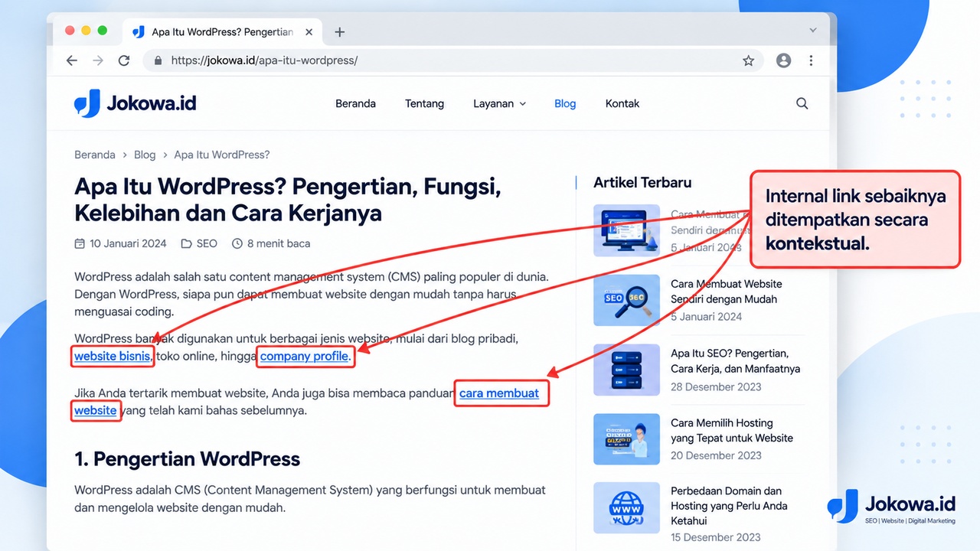
Task: Open the tab search chevron in tab strip
Action: point(813,31)
